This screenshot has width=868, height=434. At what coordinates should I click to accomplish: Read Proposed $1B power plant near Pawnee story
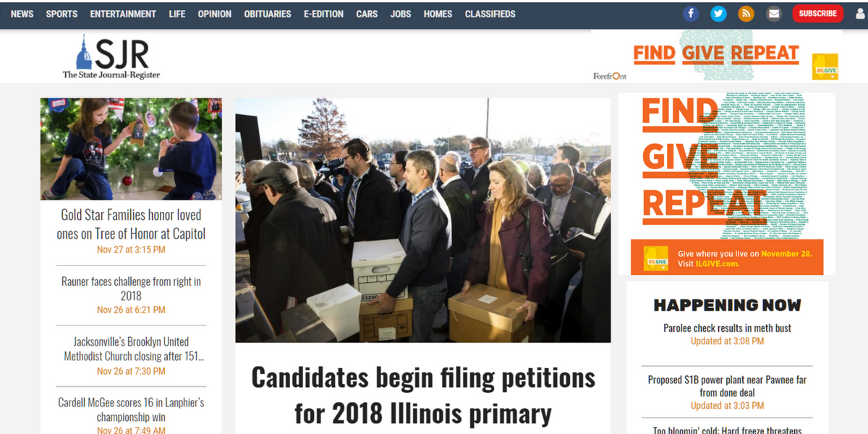[x=727, y=386]
